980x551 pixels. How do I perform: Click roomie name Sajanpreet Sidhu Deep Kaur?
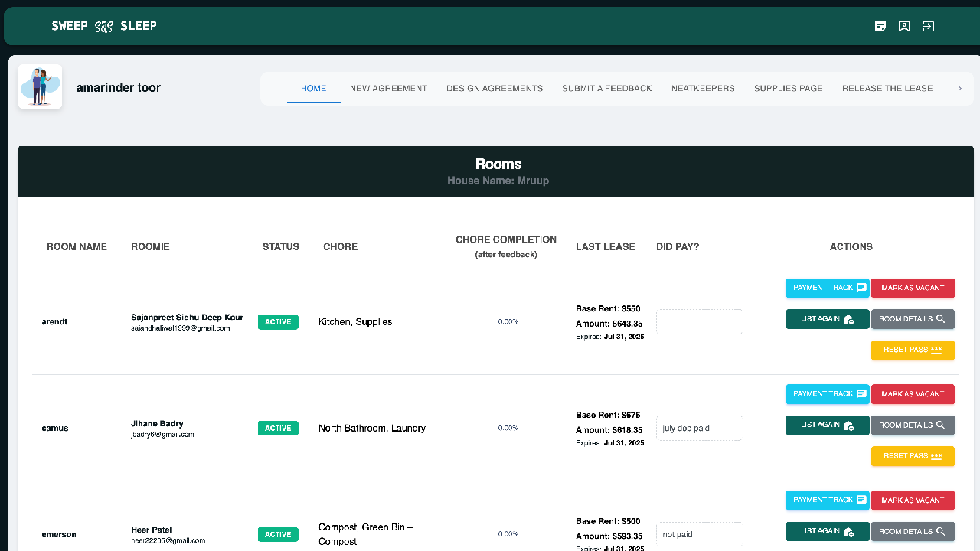tap(187, 317)
